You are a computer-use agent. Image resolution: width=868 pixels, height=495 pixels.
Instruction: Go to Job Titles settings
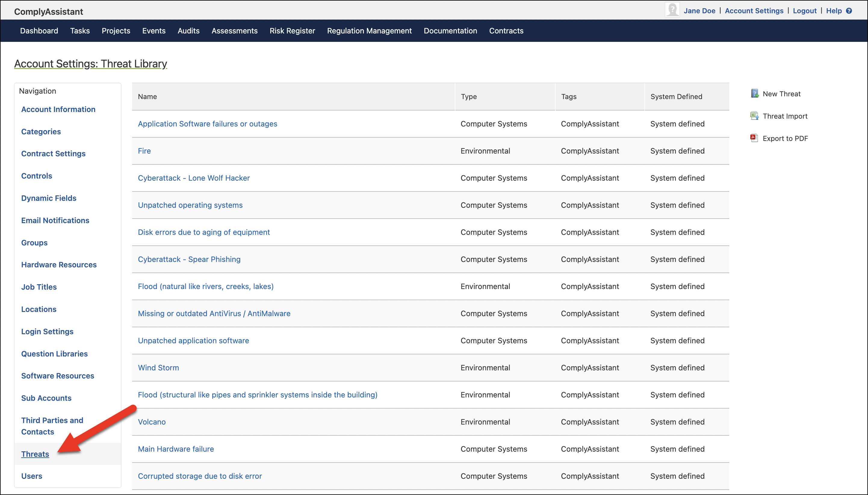(39, 287)
